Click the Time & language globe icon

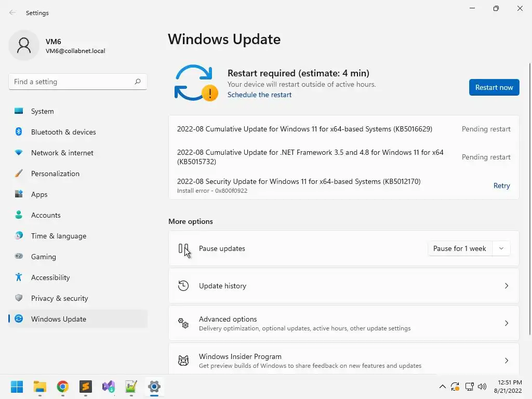tap(19, 235)
